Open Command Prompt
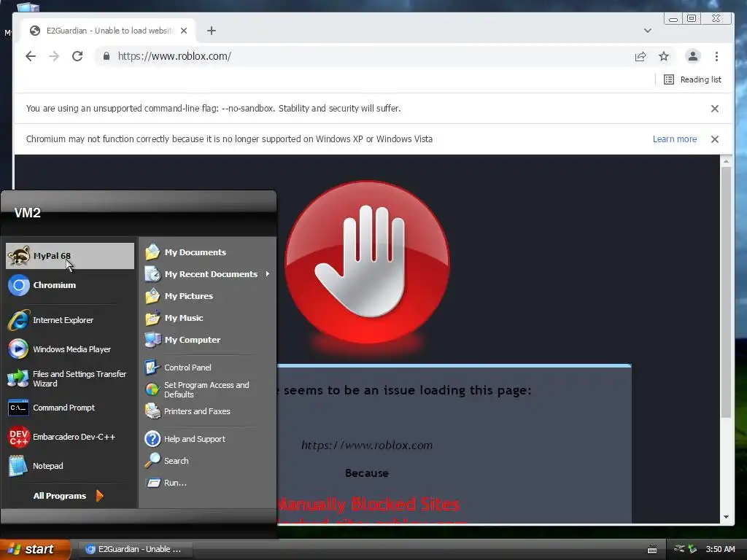 (70, 408)
